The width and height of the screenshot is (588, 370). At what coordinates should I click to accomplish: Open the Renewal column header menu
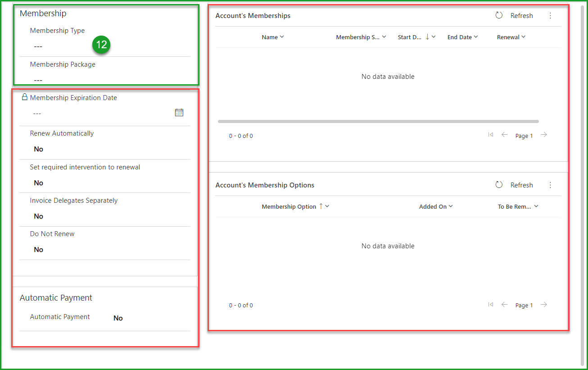tap(511, 37)
